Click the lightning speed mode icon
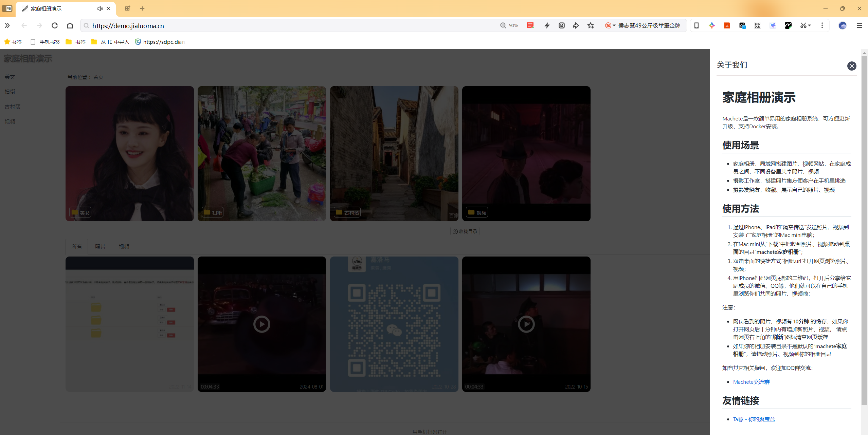Viewport: 868px width, 435px height. [547, 25]
